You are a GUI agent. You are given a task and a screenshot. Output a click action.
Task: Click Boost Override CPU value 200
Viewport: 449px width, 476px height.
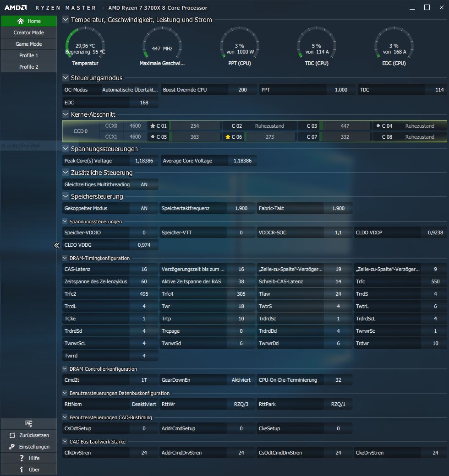(242, 90)
